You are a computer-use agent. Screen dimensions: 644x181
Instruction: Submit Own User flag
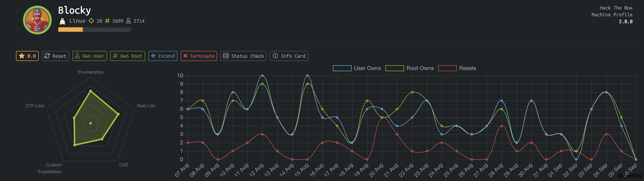pyautogui.click(x=90, y=56)
